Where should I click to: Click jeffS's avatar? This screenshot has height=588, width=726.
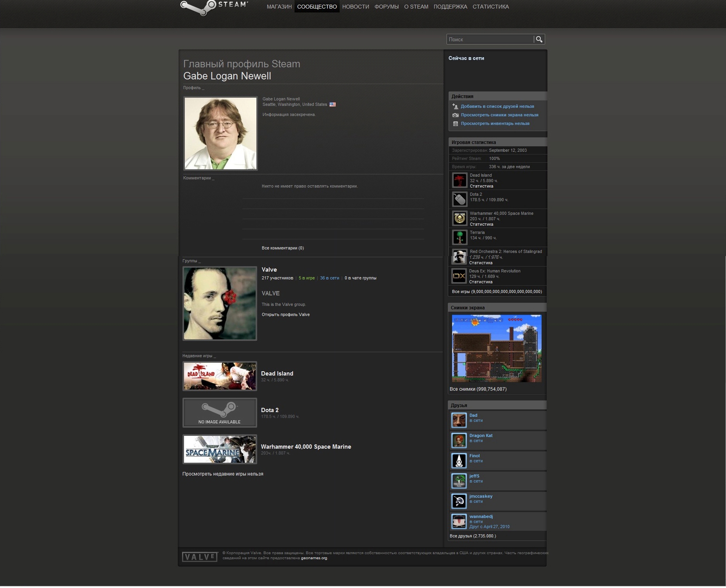click(x=459, y=481)
